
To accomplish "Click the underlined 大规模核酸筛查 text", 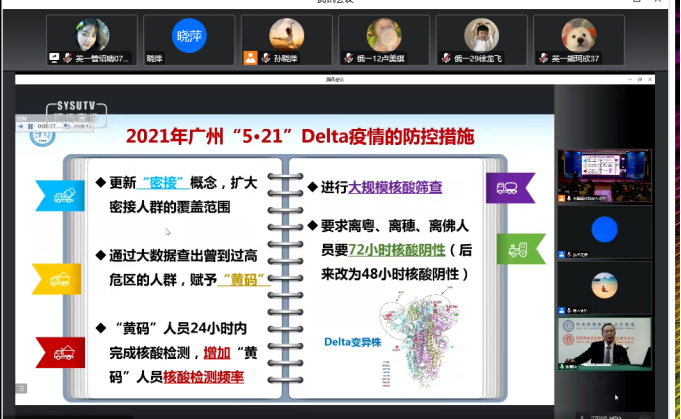I will pyautogui.click(x=395, y=187).
